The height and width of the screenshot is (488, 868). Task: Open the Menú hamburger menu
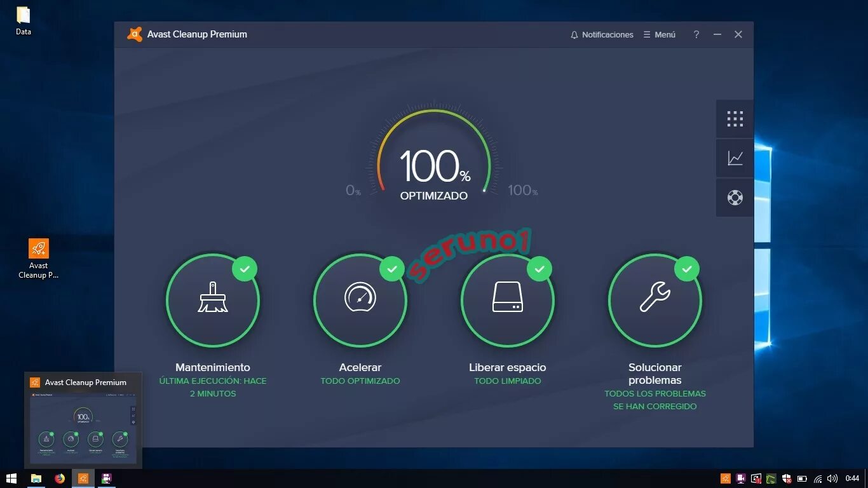click(660, 35)
